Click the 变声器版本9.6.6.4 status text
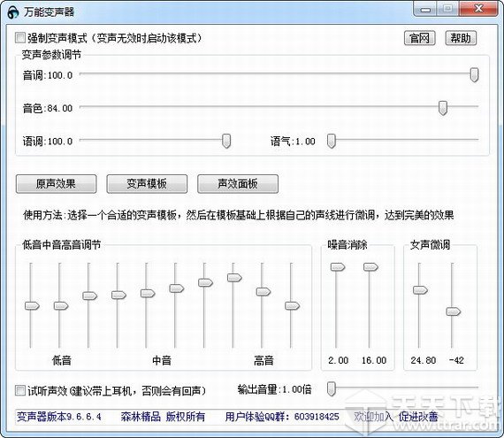The image size is (504, 438). [59, 417]
